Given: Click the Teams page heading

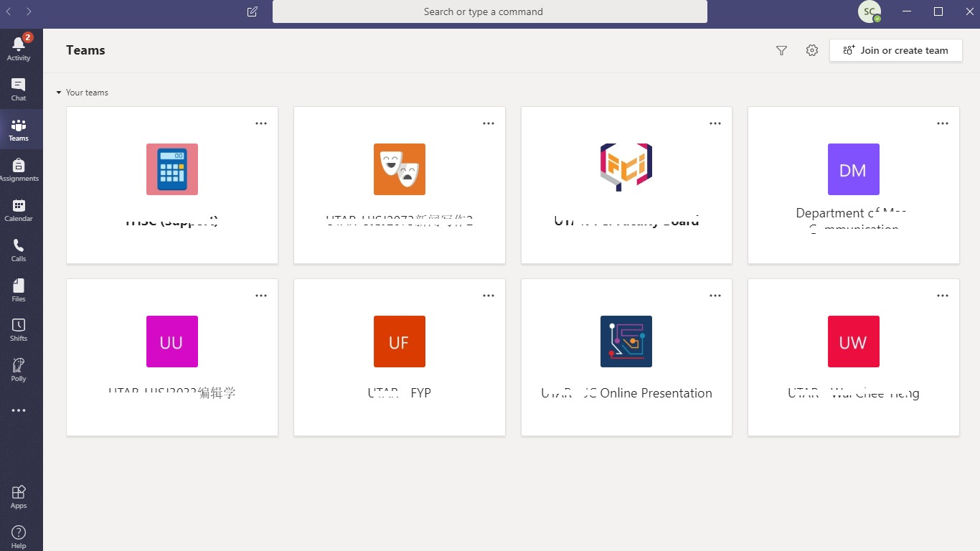Looking at the screenshot, I should coord(85,50).
